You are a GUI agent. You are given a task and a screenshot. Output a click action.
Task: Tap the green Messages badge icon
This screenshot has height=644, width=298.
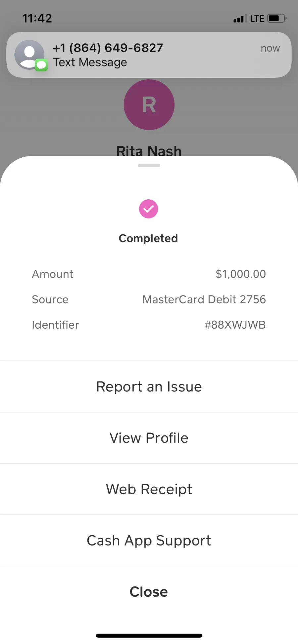(x=41, y=65)
